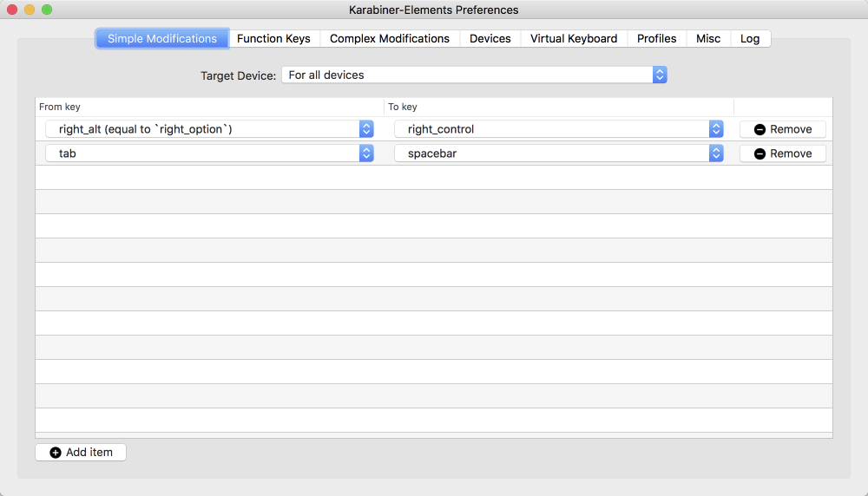
Task: Switch to the Simple Modifications tab
Action: coord(162,39)
